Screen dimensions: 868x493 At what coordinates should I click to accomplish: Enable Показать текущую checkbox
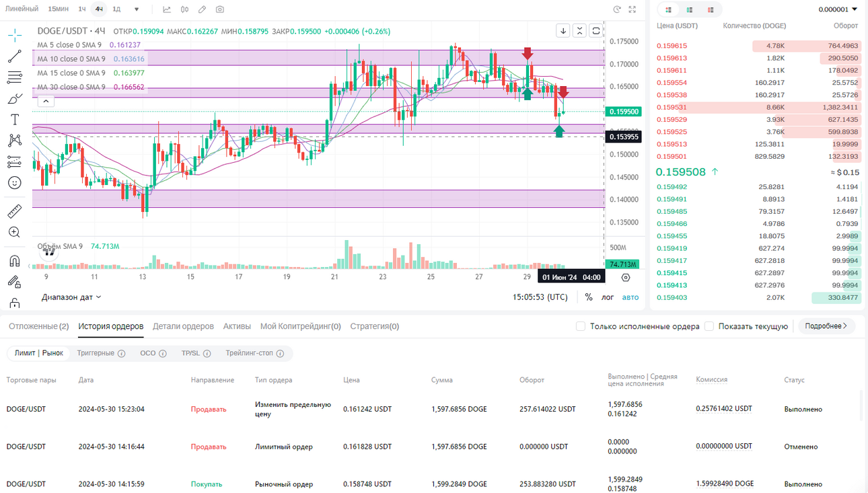tap(709, 326)
